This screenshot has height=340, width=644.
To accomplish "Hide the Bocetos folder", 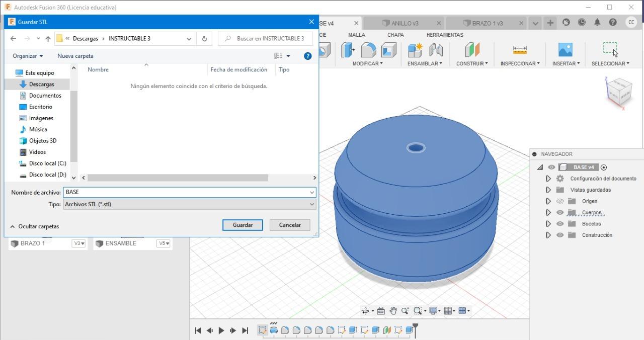I will coord(560,224).
